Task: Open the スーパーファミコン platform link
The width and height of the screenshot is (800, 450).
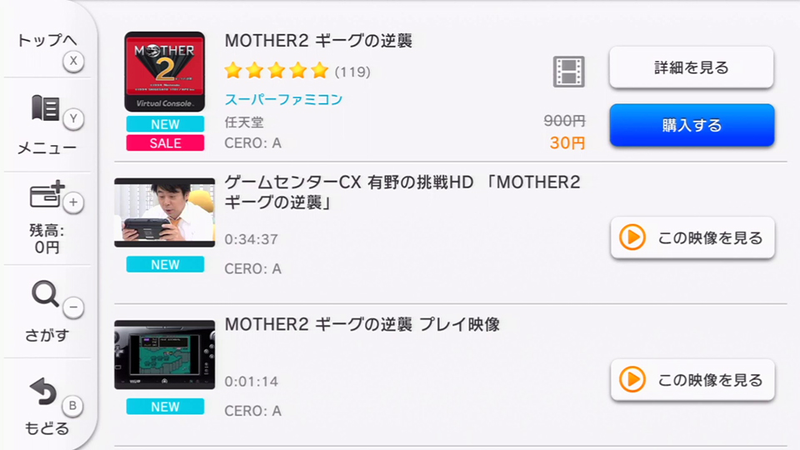Action: [284, 99]
